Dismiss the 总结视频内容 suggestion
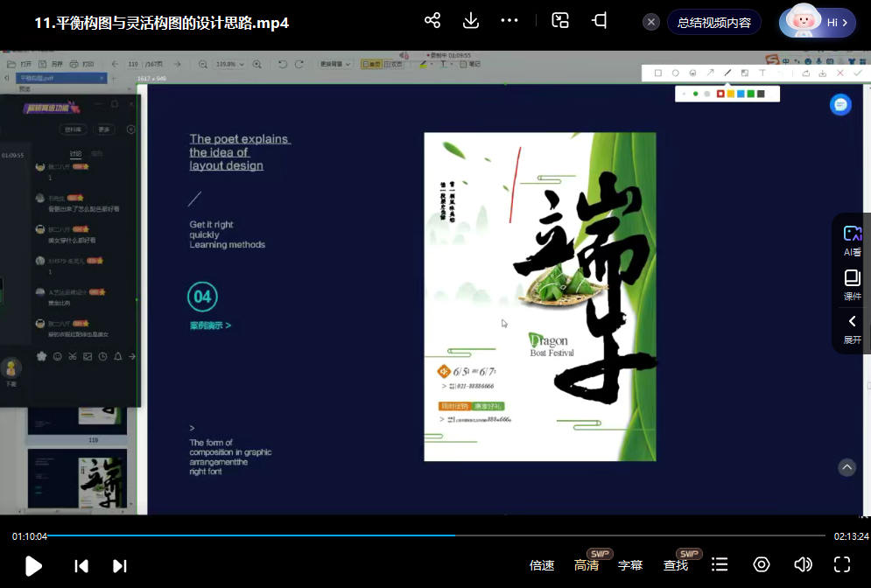This screenshot has width=871, height=588. click(651, 23)
